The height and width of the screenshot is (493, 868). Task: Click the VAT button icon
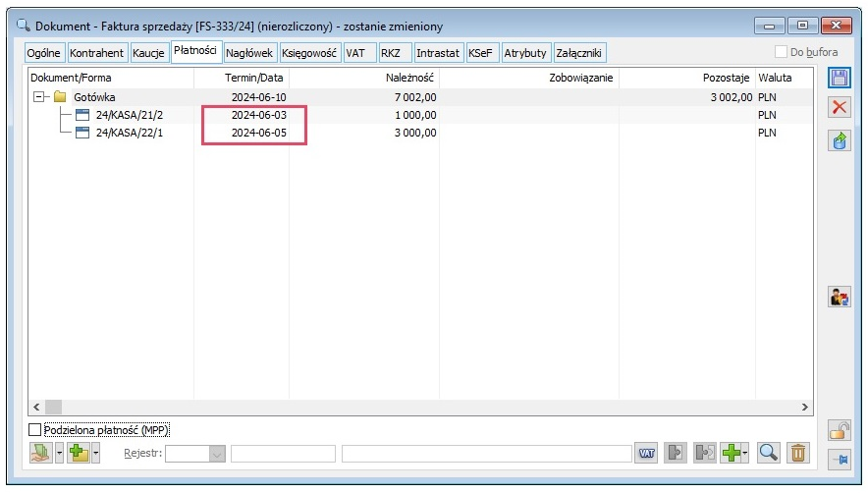tap(646, 453)
